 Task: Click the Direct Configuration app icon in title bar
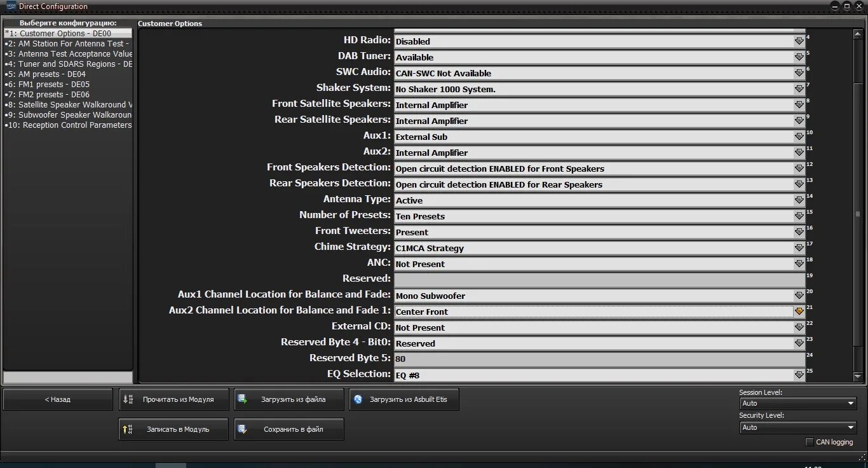(x=11, y=6)
